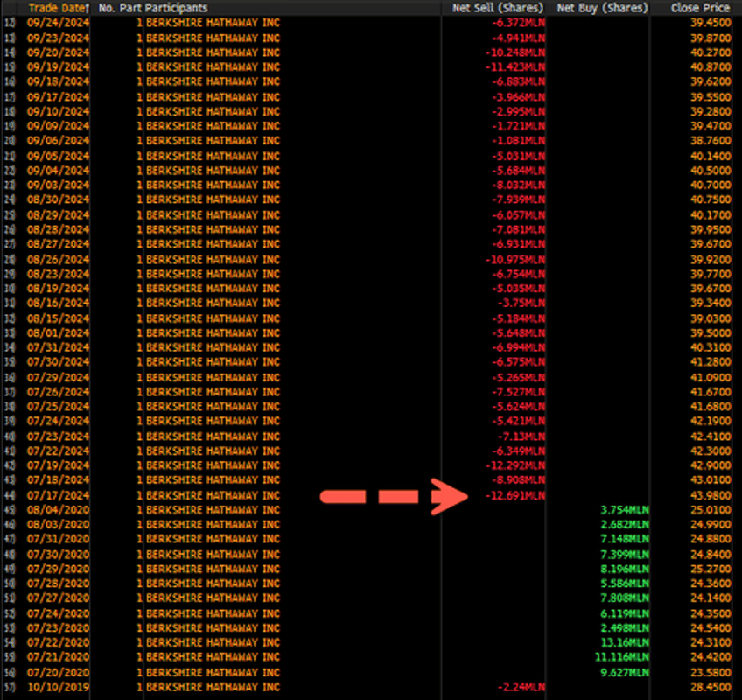Click the -1.081MLN net sell value
This screenshot has width=742, height=700.
(x=518, y=141)
